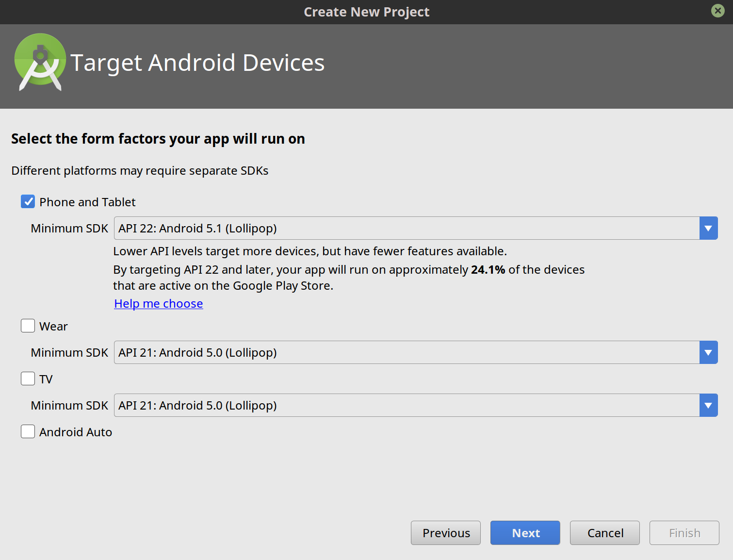Select the API 22: Android 5.1 combo box

click(416, 228)
